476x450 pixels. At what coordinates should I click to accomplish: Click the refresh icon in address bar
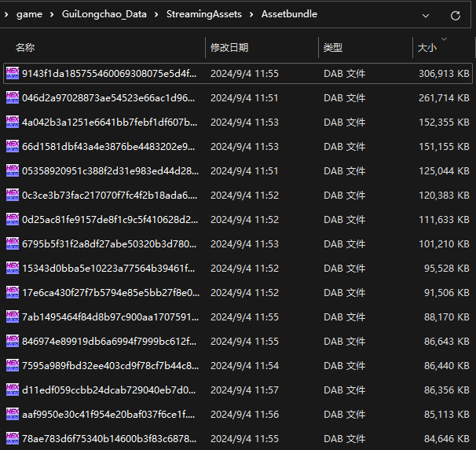(456, 16)
